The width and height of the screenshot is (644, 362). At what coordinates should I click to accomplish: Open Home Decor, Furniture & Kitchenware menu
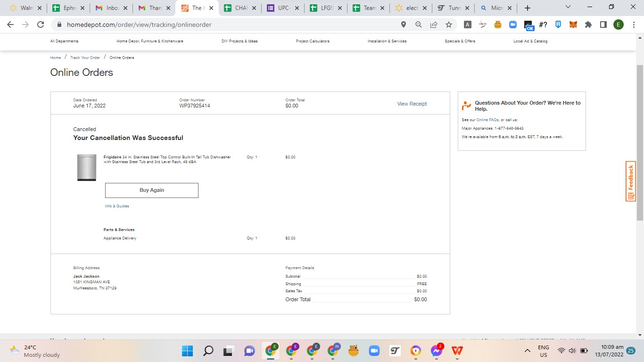pyautogui.click(x=150, y=41)
